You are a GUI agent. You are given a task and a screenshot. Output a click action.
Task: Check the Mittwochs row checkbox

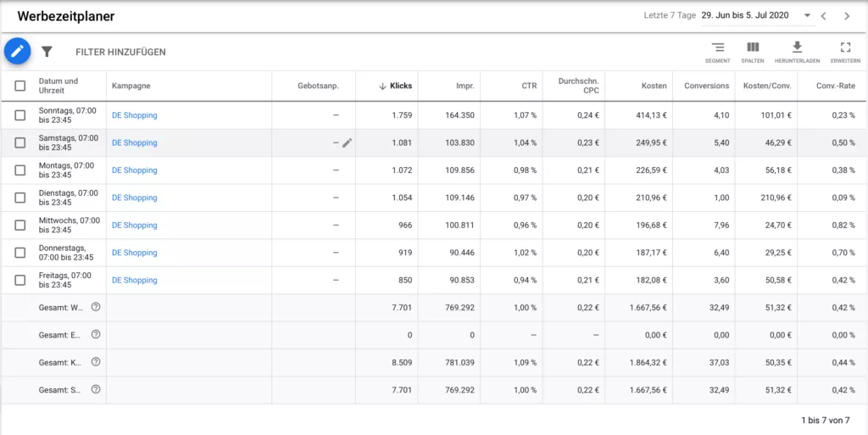point(20,226)
